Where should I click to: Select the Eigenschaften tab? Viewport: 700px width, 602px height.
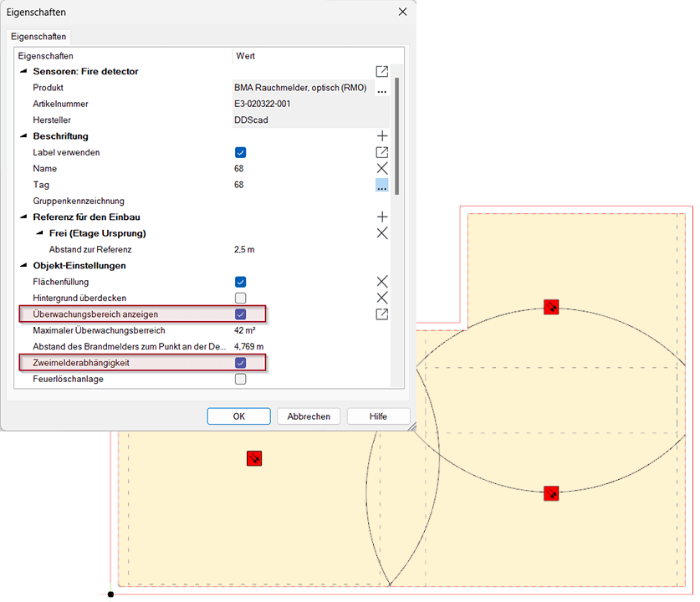click(38, 37)
